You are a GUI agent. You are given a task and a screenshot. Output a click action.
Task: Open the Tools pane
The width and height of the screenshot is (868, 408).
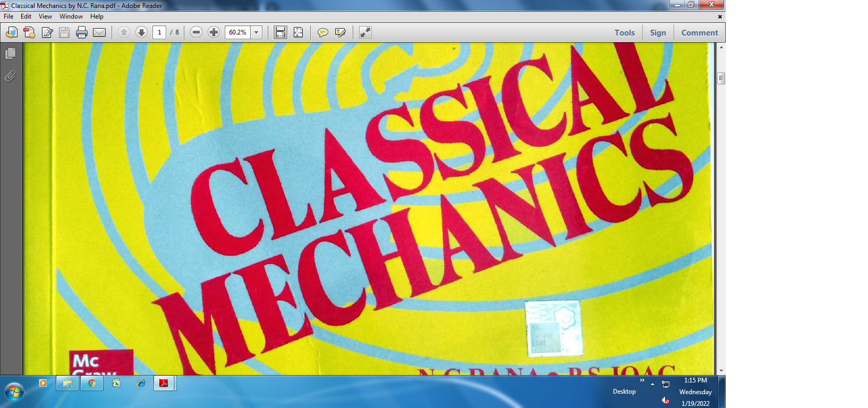(x=625, y=32)
